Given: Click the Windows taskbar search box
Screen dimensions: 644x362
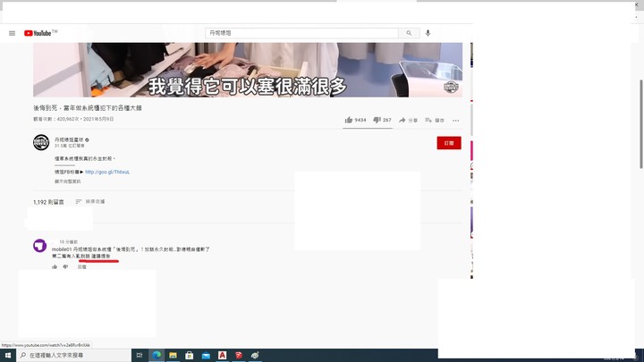Looking at the screenshot, I should pos(74,355).
